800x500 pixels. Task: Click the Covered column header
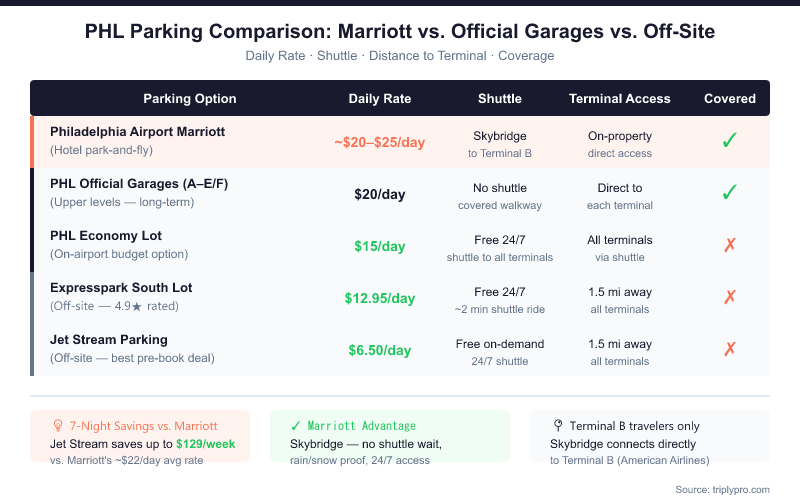point(730,99)
